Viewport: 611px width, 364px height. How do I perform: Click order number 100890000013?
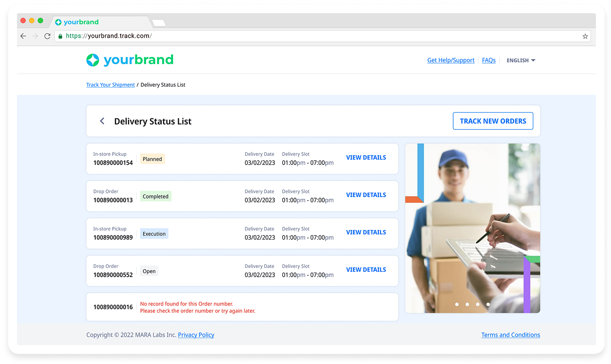113,200
